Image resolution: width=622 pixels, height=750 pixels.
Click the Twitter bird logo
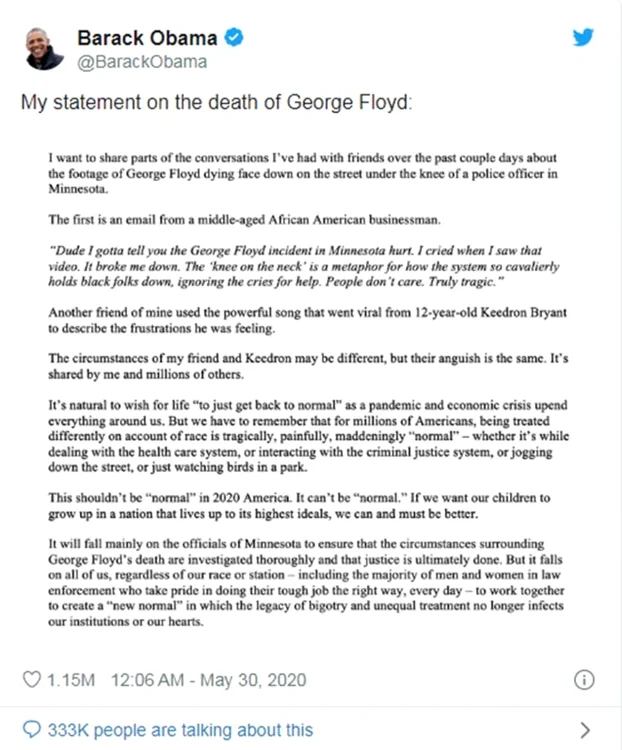click(x=583, y=37)
